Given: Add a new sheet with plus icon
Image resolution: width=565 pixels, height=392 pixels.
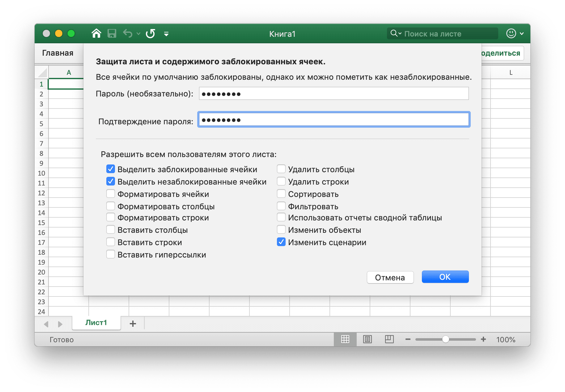Looking at the screenshot, I should [x=133, y=323].
